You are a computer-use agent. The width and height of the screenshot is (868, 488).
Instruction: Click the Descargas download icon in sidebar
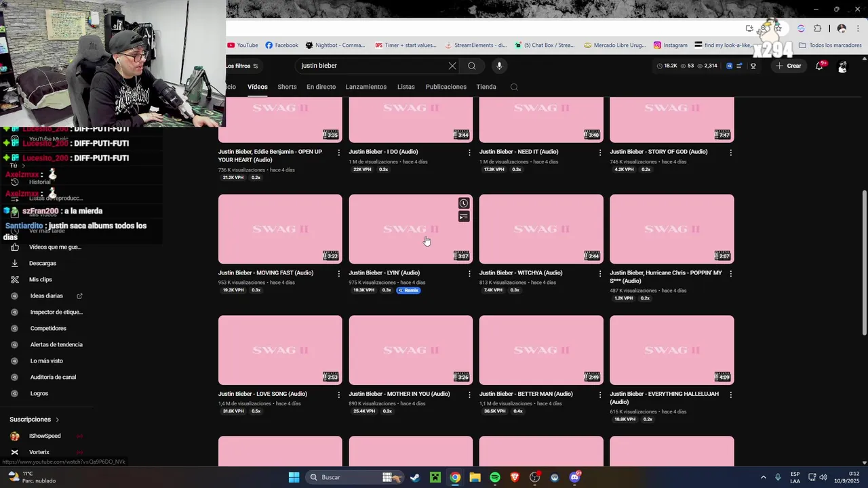pos(15,263)
